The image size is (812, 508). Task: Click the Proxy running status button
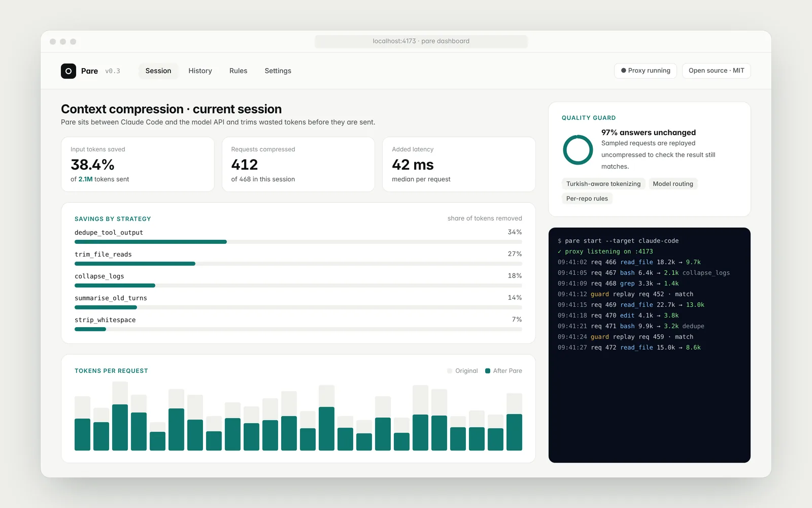[x=646, y=71]
